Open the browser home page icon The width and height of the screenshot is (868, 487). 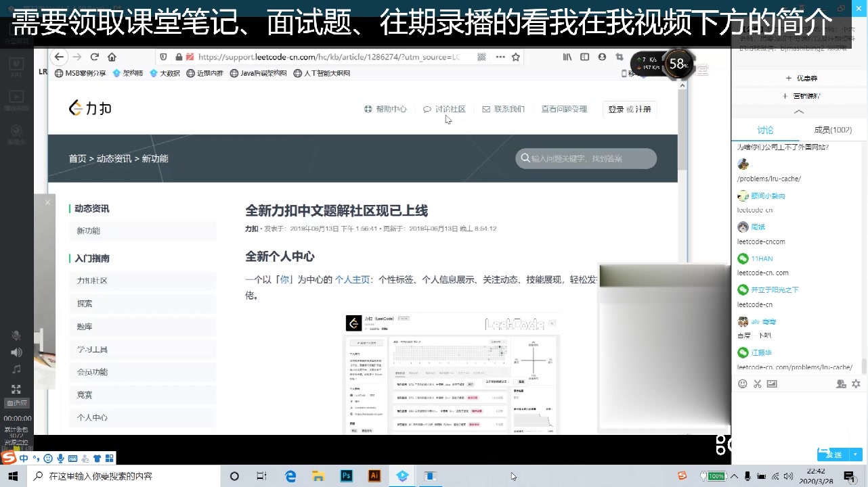click(112, 57)
